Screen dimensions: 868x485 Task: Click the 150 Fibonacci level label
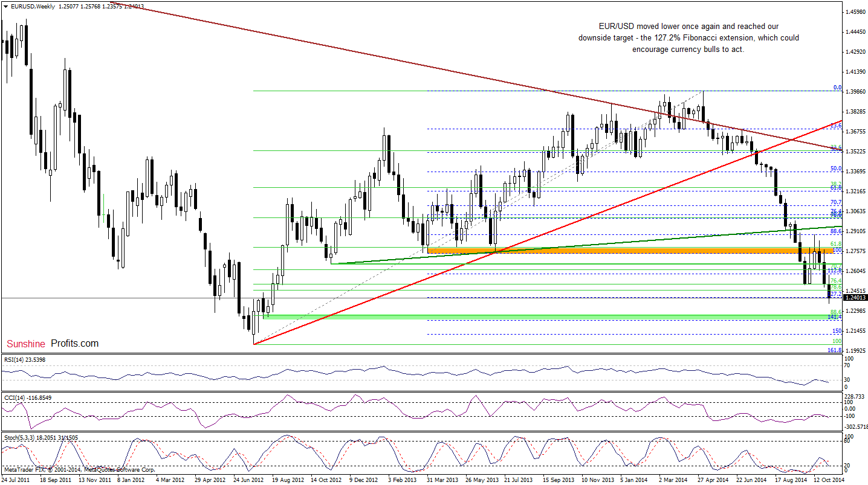(x=838, y=331)
